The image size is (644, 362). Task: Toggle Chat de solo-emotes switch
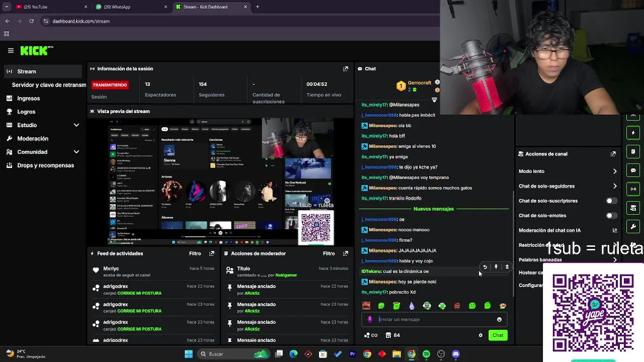point(611,216)
